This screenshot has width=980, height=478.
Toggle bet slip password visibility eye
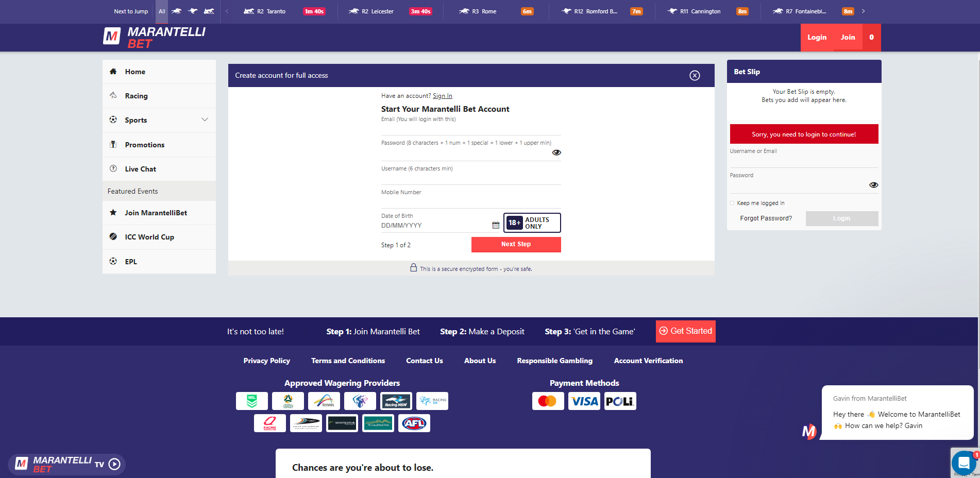(x=874, y=185)
